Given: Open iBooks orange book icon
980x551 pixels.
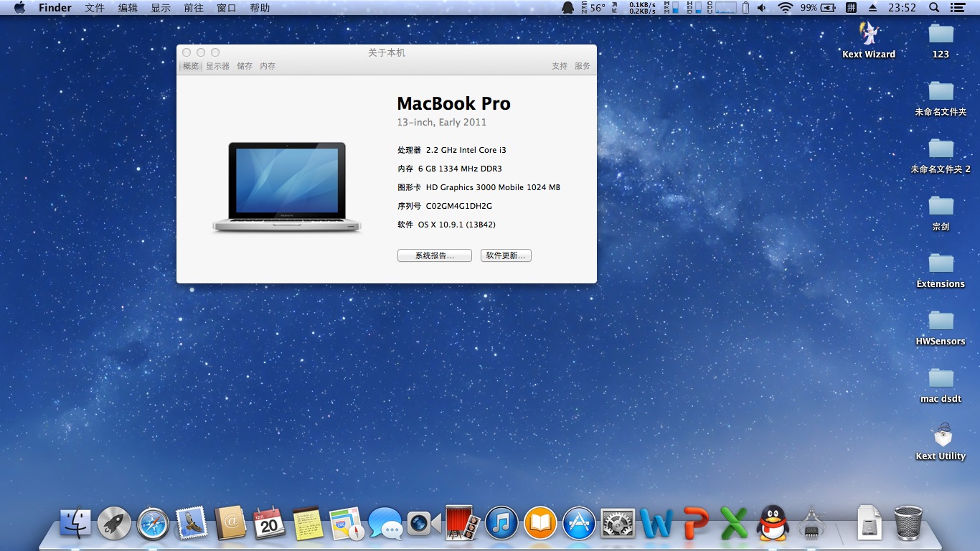Looking at the screenshot, I should (x=540, y=523).
